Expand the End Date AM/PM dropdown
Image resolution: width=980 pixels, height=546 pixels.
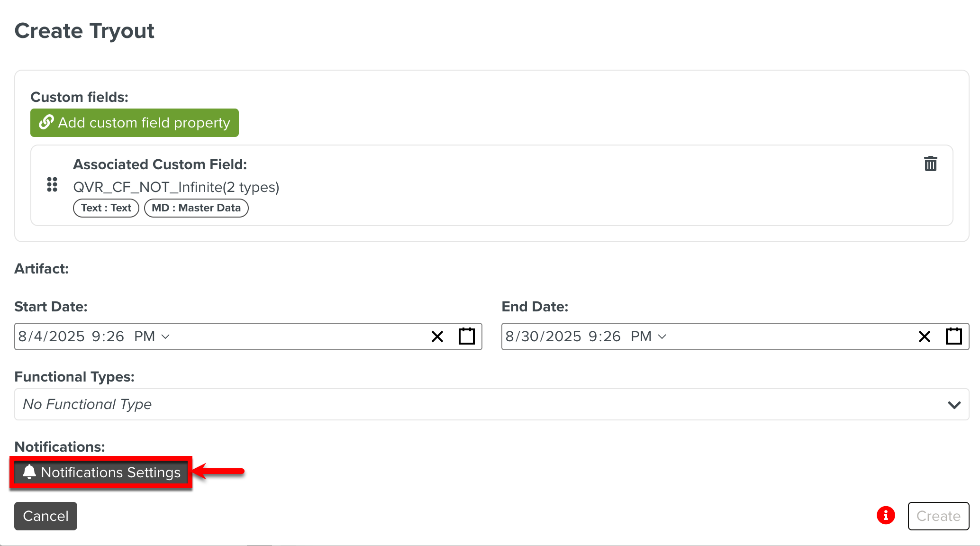(x=662, y=337)
